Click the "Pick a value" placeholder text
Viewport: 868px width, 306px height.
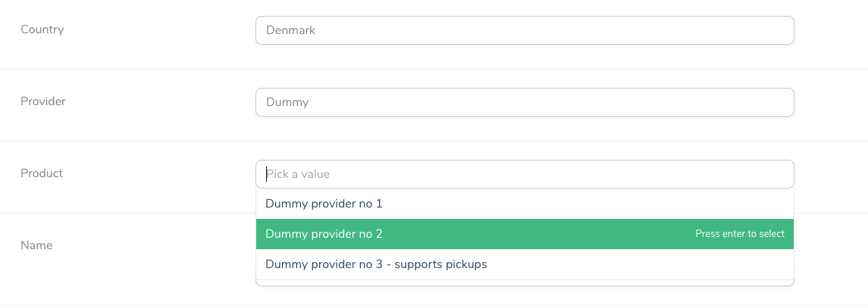point(299,174)
